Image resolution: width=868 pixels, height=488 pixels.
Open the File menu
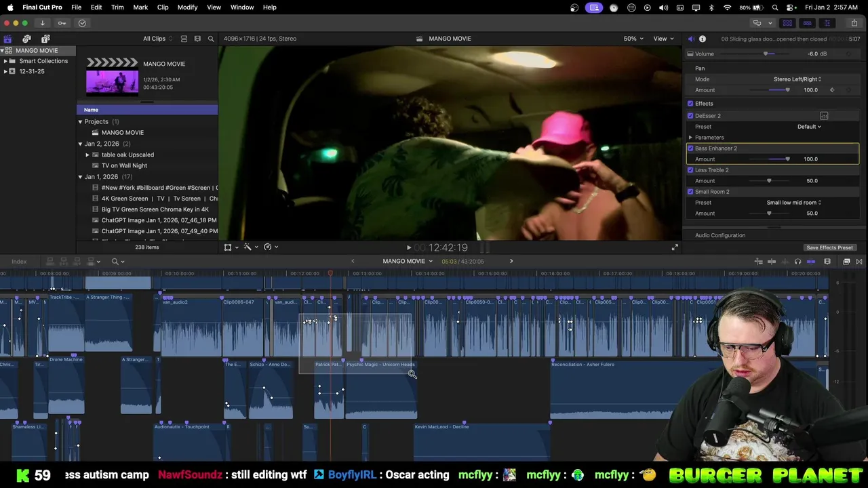(77, 7)
